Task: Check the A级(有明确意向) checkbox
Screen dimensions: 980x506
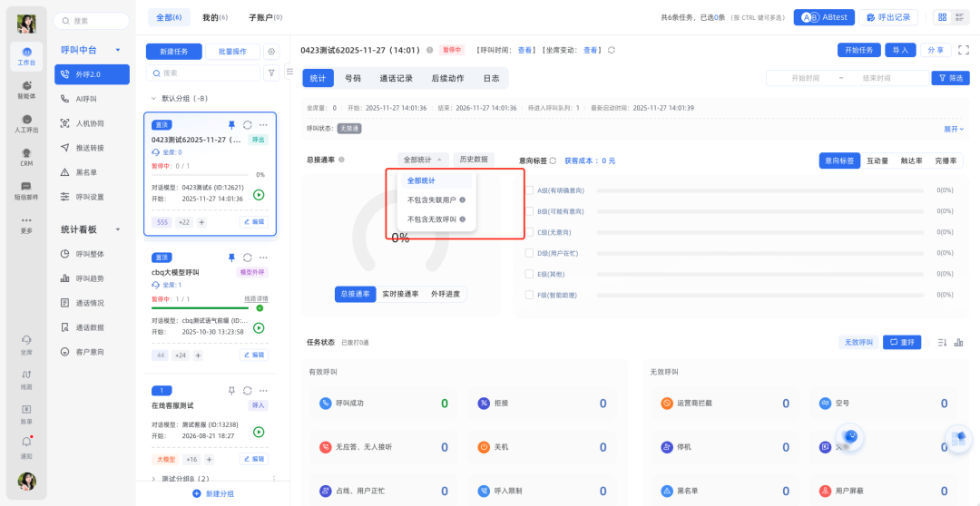Action: tap(529, 190)
